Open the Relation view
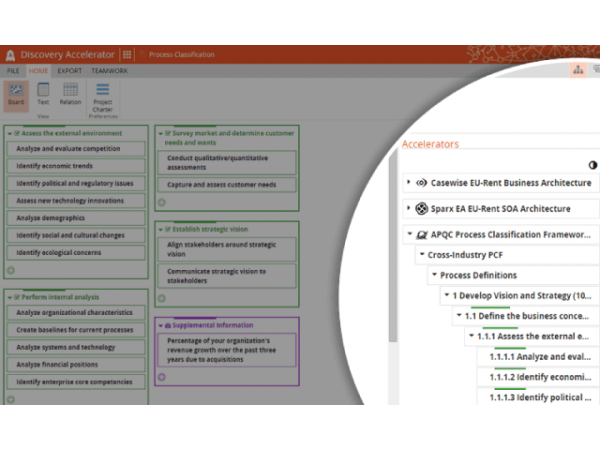 [x=70, y=93]
